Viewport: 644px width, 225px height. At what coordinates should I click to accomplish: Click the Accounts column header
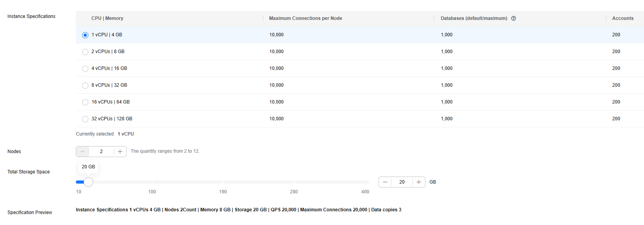point(622,18)
